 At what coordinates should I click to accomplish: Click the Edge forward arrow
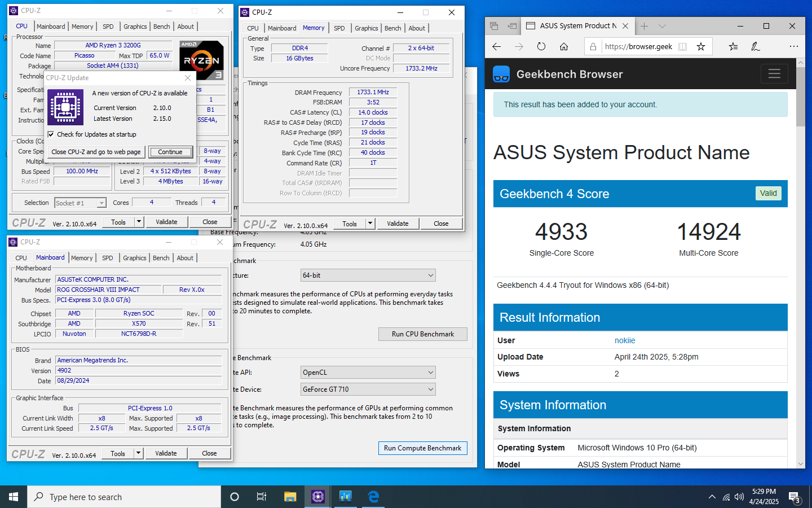pos(519,47)
